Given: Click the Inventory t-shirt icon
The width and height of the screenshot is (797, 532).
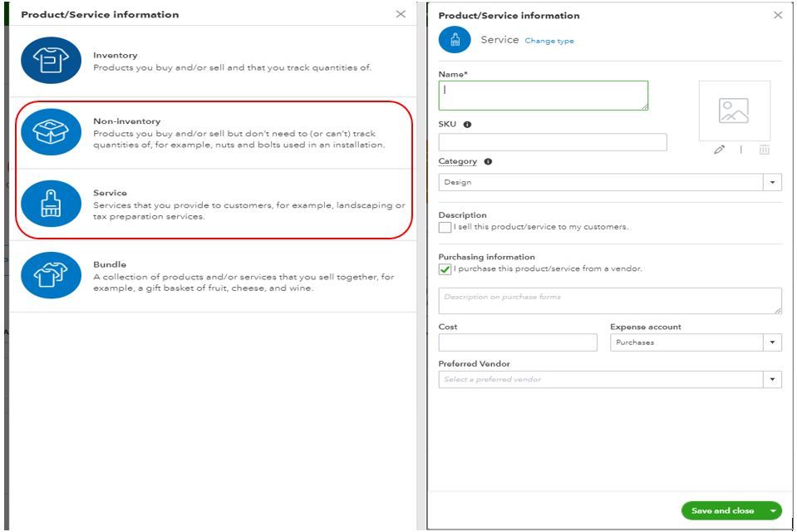Looking at the screenshot, I should click(51, 61).
